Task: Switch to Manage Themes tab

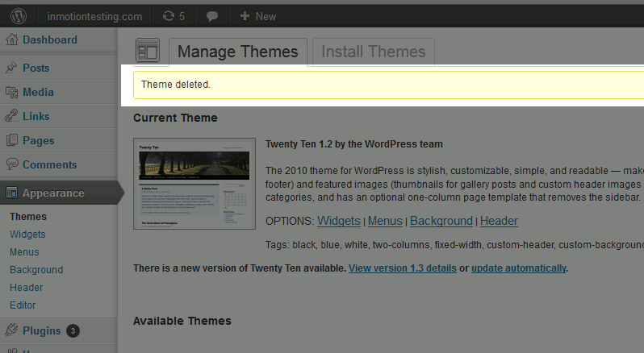Action: 238,52
